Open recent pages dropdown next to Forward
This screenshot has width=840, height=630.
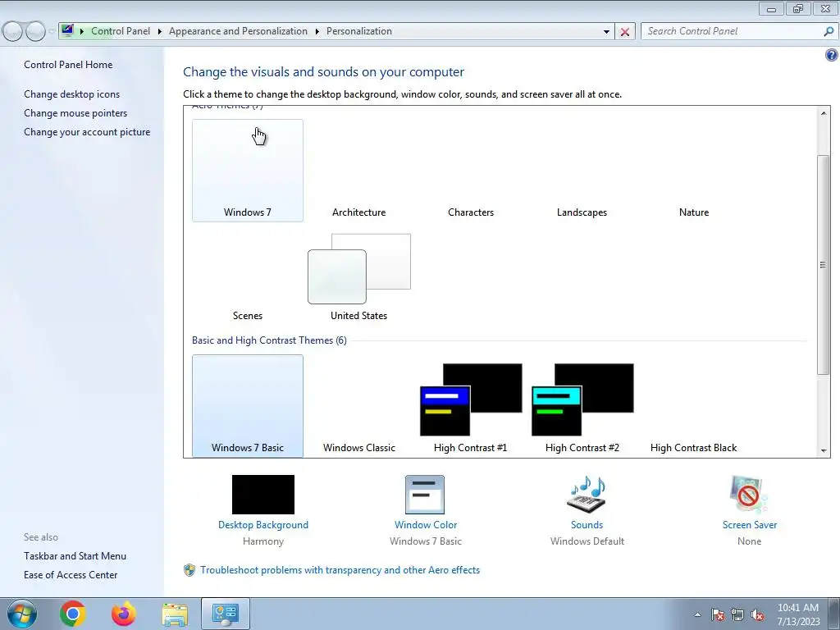(x=52, y=31)
